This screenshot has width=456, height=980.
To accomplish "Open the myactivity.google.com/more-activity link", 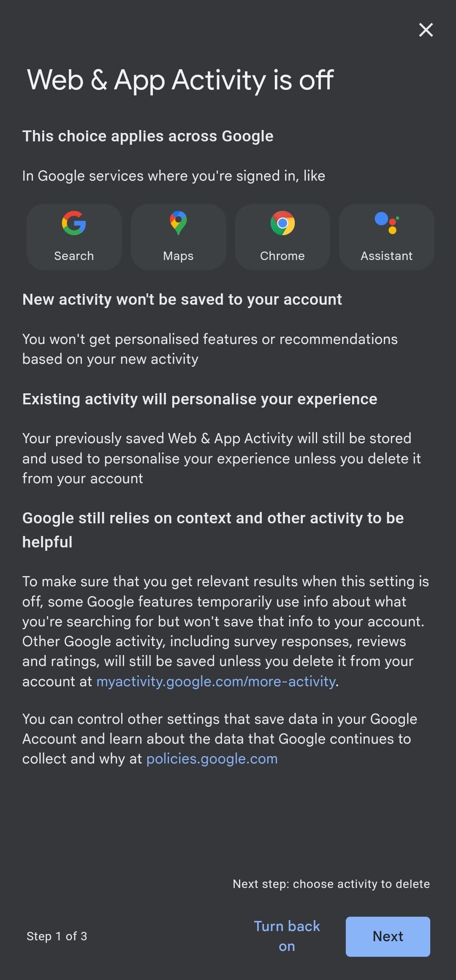I will point(216,681).
